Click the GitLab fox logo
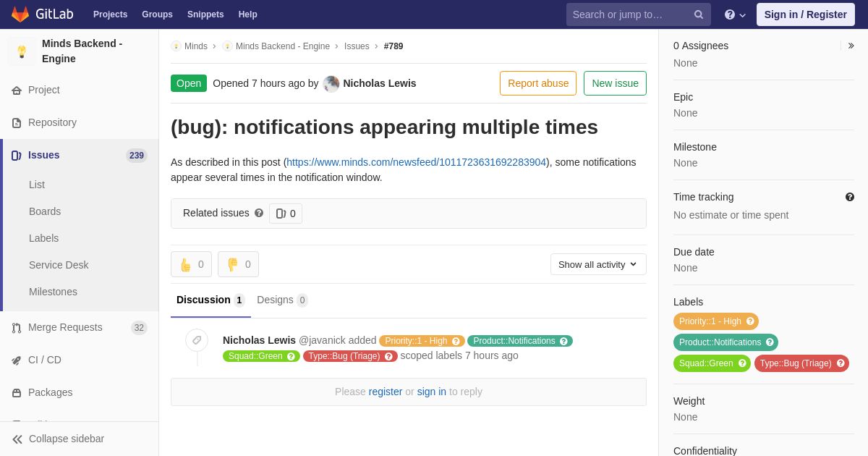Screen dimensions: 868x456 pos(20,14)
